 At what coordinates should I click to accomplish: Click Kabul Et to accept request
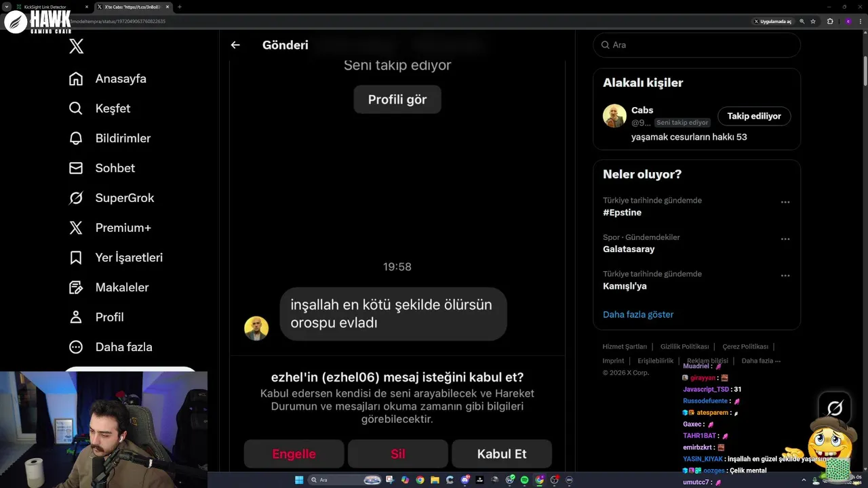(x=502, y=454)
